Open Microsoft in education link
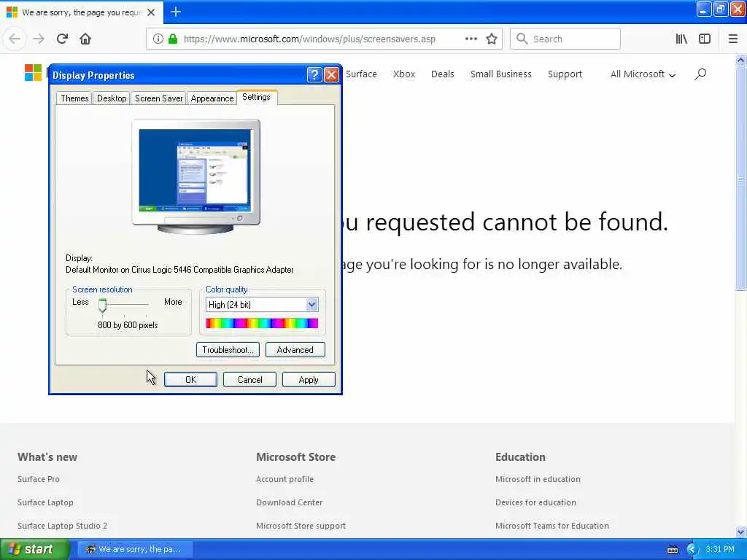 (538, 479)
